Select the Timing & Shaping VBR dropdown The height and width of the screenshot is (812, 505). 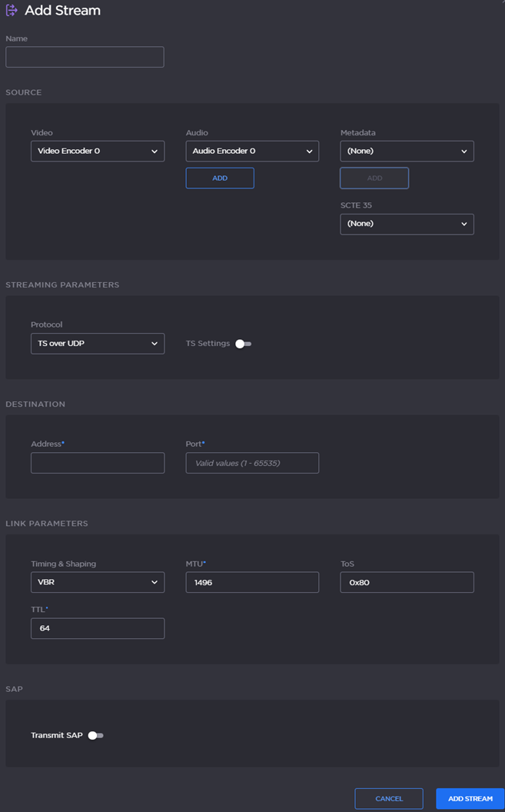97,583
